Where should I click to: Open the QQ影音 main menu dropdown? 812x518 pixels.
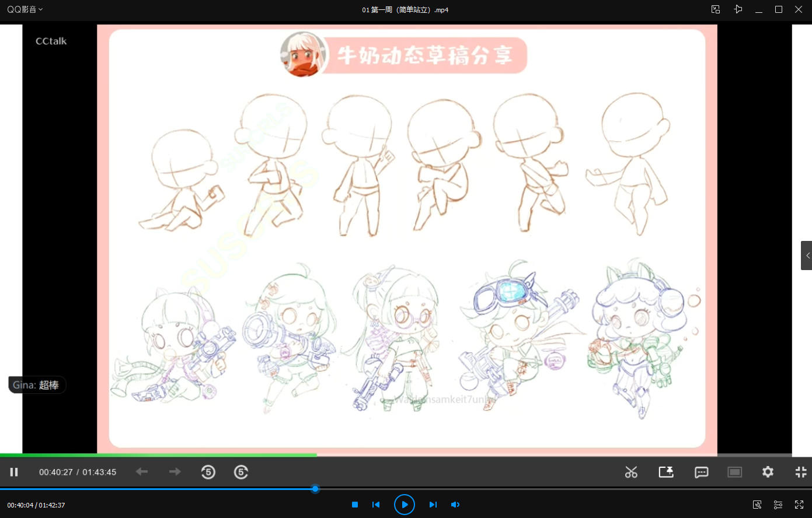[x=25, y=9]
